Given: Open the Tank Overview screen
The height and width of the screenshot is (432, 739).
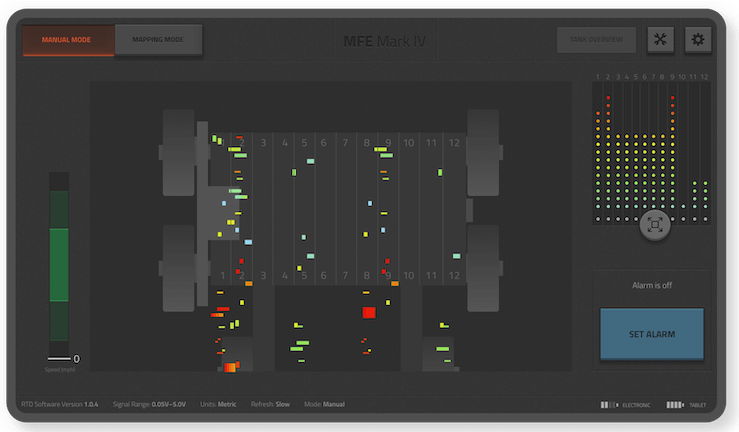Looking at the screenshot, I should (x=596, y=40).
